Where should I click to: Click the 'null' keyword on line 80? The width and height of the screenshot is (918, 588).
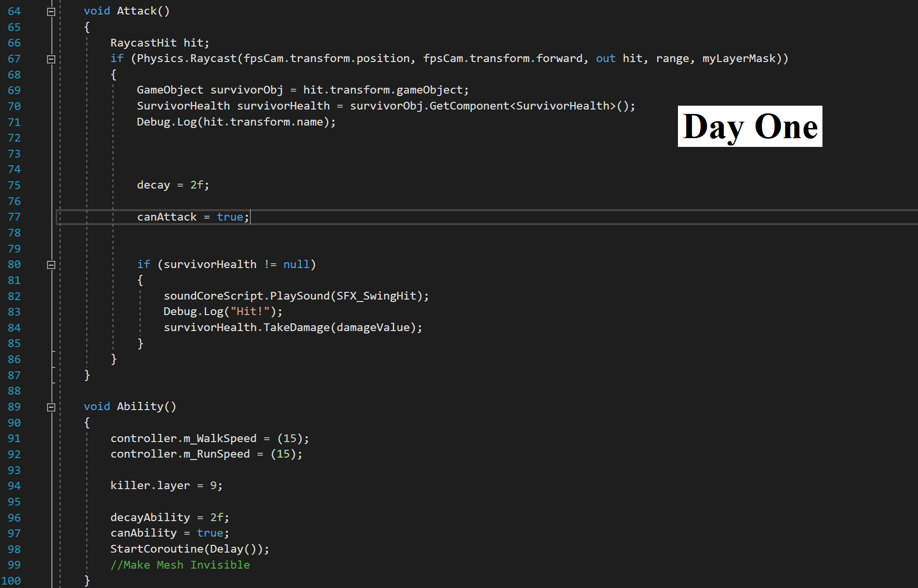tap(296, 265)
